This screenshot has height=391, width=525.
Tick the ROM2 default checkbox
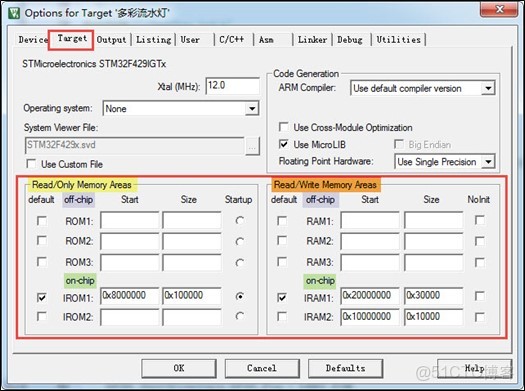(x=42, y=241)
